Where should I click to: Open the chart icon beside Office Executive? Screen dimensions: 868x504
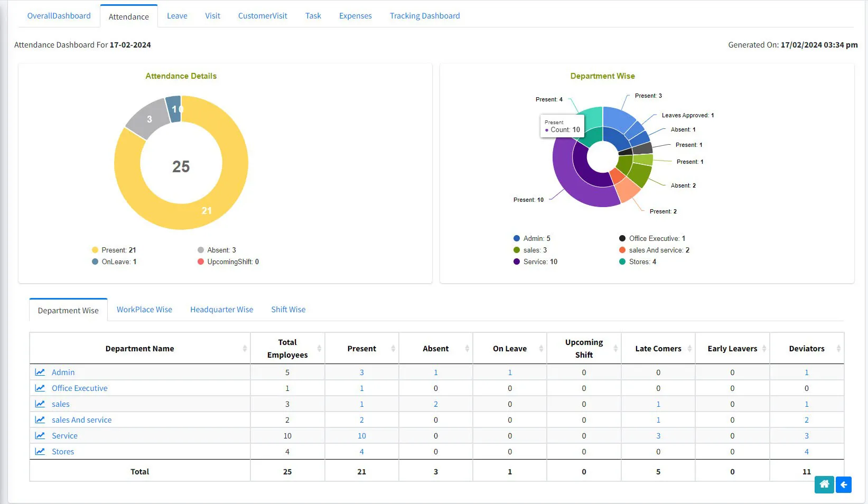[41, 388]
